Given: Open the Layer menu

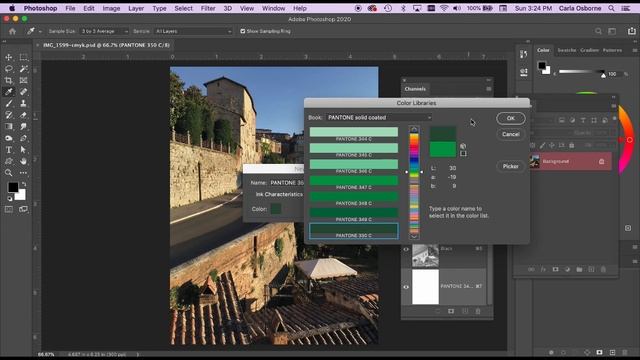Looking at the screenshot, I should point(136,8).
